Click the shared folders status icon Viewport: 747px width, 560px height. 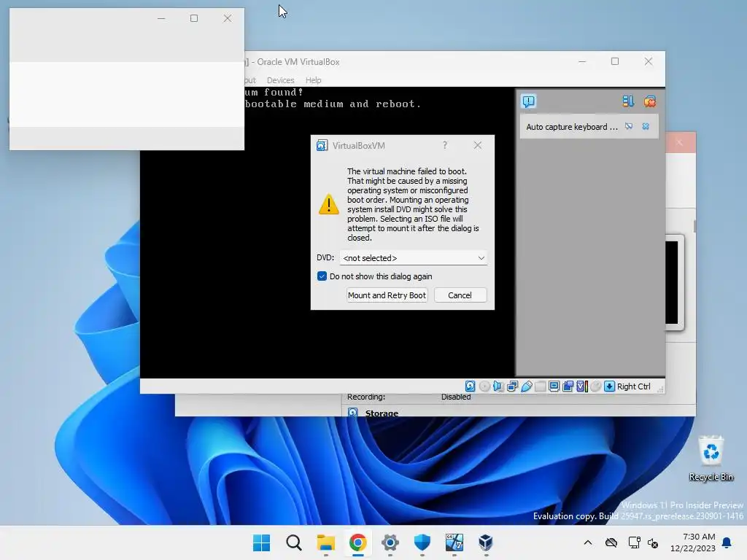pyautogui.click(x=541, y=386)
